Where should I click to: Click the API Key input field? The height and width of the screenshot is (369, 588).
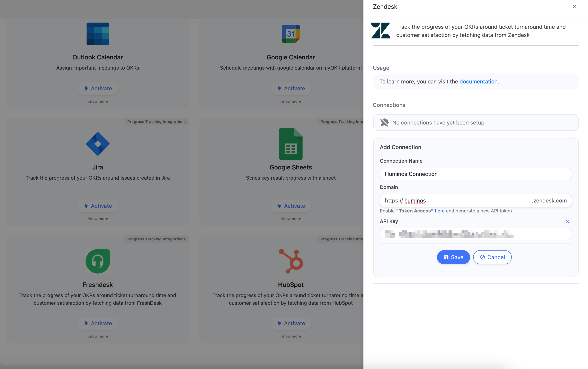(x=476, y=234)
